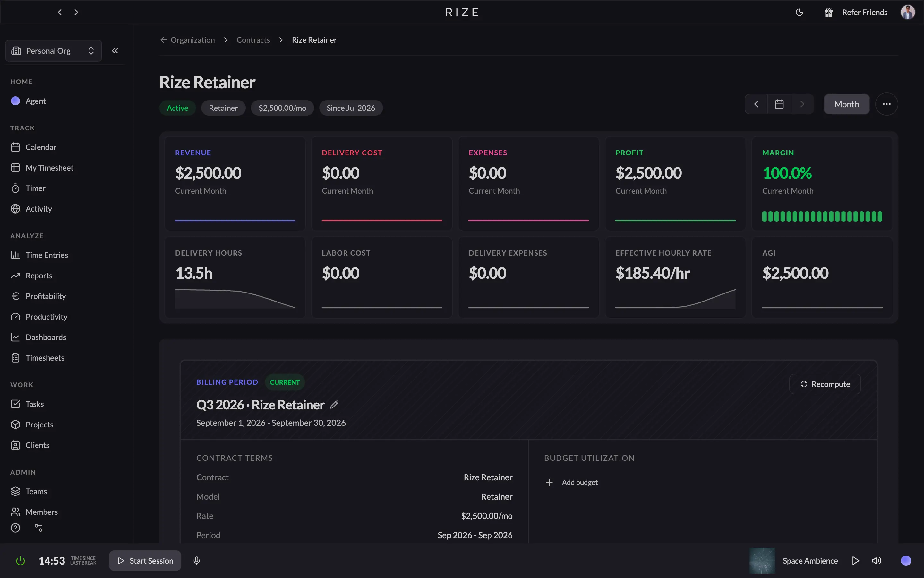
Task: Open the Space Ambience album thumbnail
Action: pos(762,561)
